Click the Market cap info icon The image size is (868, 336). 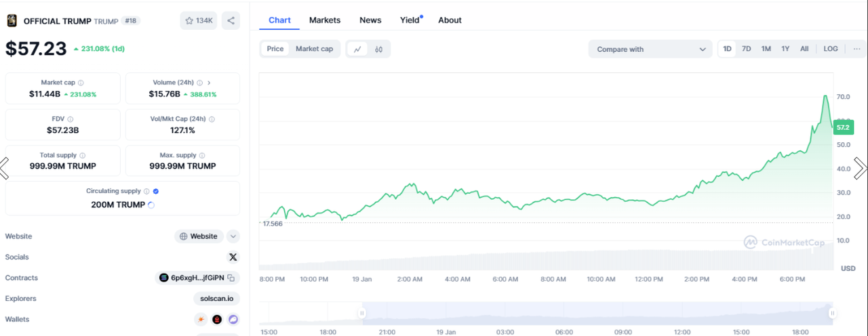pyautogui.click(x=81, y=83)
